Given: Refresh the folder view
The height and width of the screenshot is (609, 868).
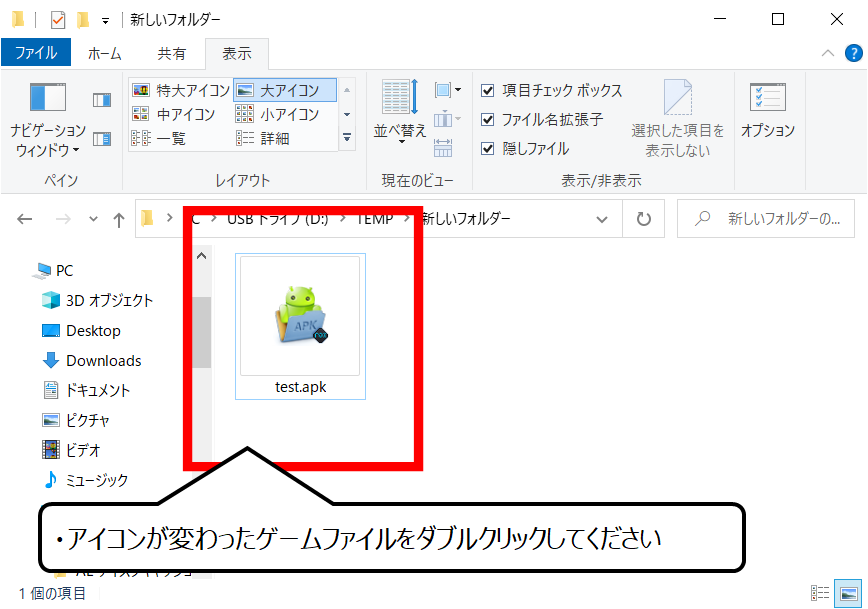Looking at the screenshot, I should pos(643,219).
